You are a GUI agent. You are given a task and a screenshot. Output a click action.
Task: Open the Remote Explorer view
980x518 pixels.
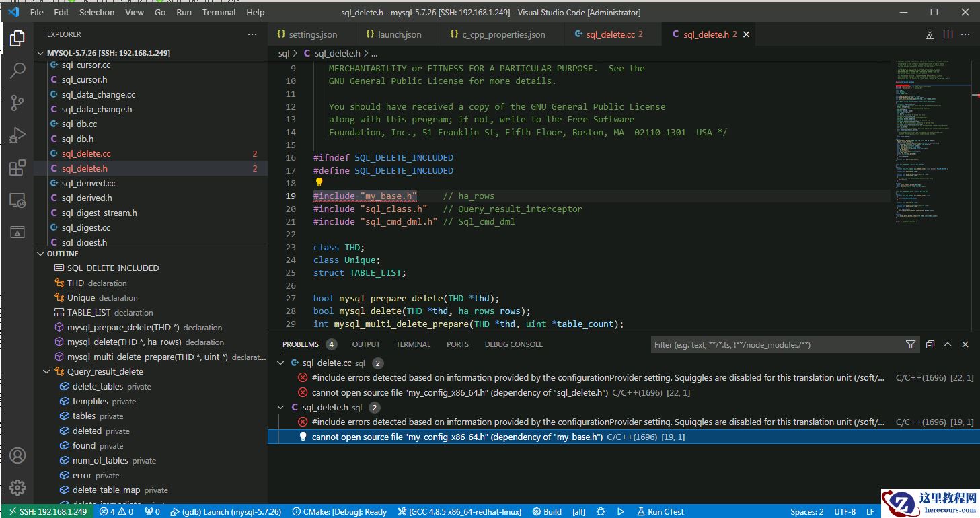pyautogui.click(x=17, y=200)
